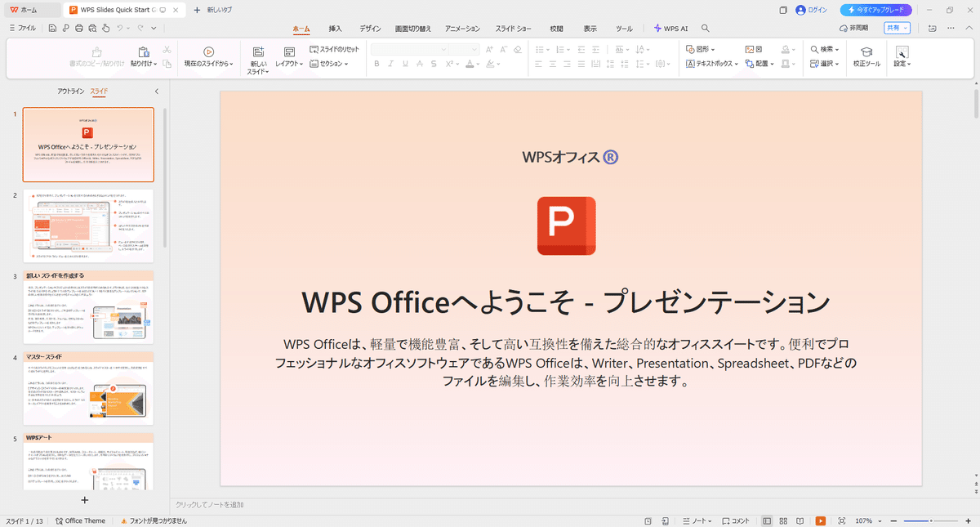The height and width of the screenshot is (527, 980).
Task: Toggle bold formatting on the ribbon
Action: (x=376, y=64)
